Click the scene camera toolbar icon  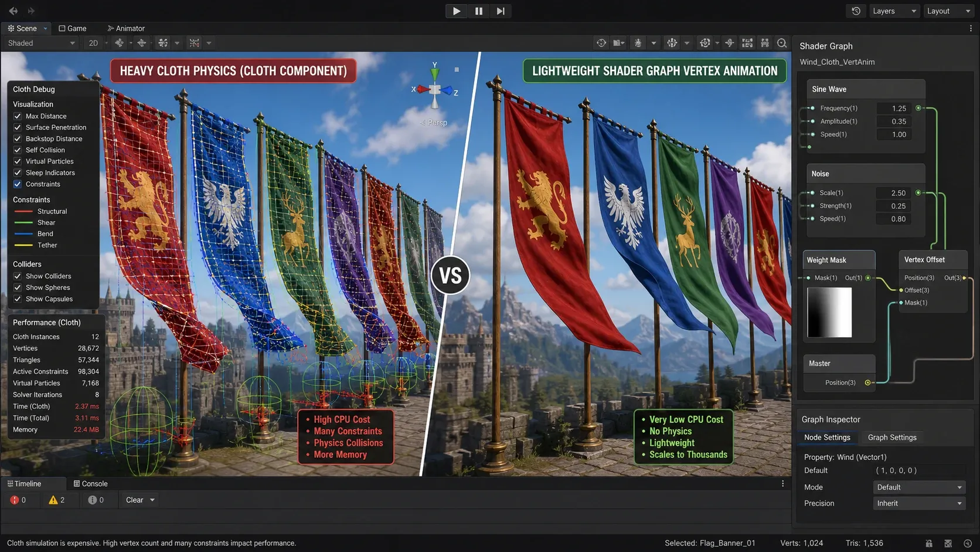pyautogui.click(x=618, y=43)
